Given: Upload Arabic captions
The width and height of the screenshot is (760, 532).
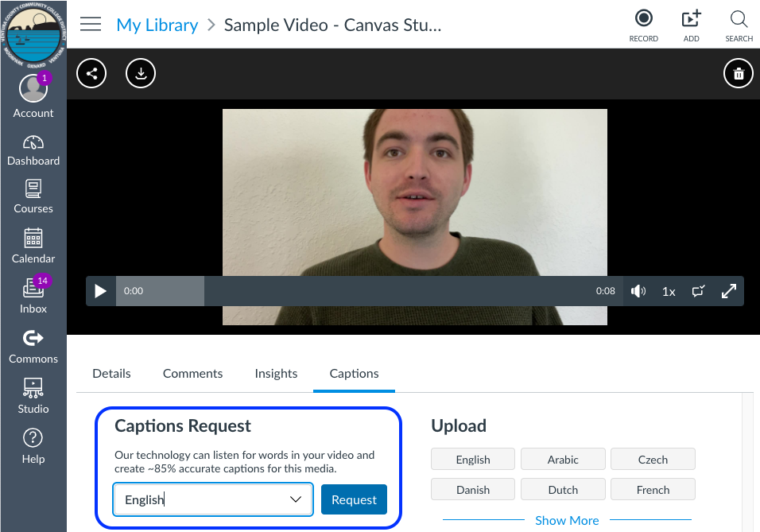Looking at the screenshot, I should [x=563, y=460].
